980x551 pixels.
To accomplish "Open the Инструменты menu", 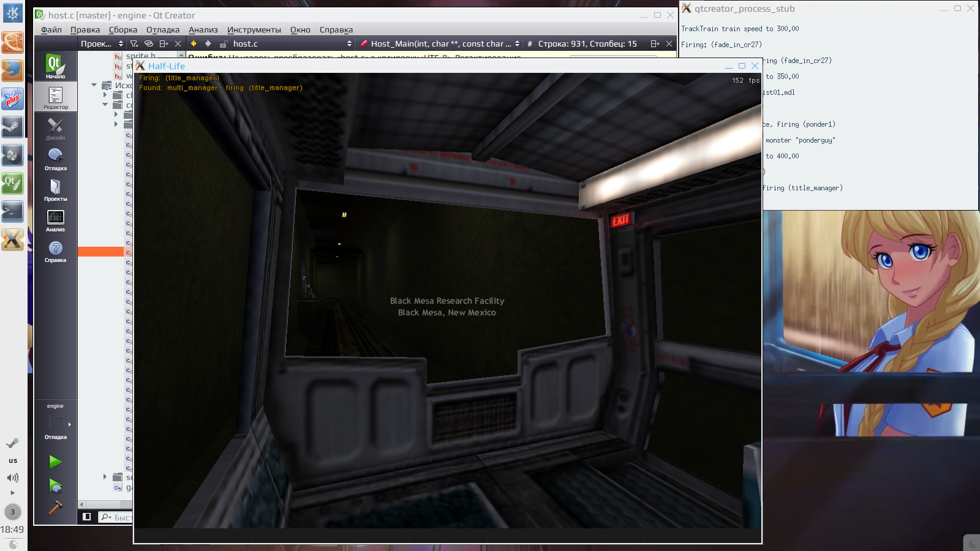I will pos(254,29).
